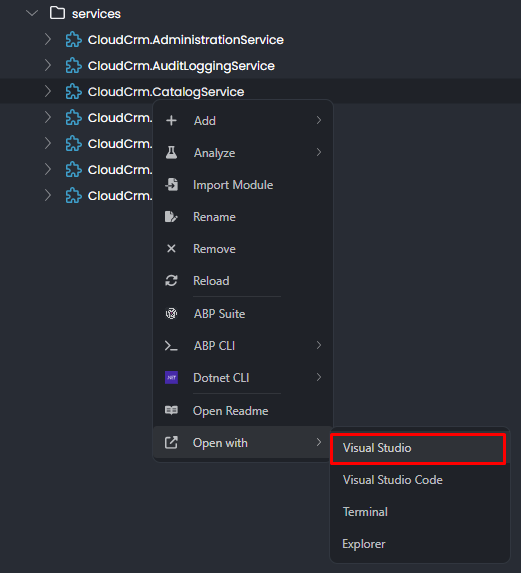The height and width of the screenshot is (573, 521).
Task: Select CloudCrm.AdministrationService module
Action: 186,39
